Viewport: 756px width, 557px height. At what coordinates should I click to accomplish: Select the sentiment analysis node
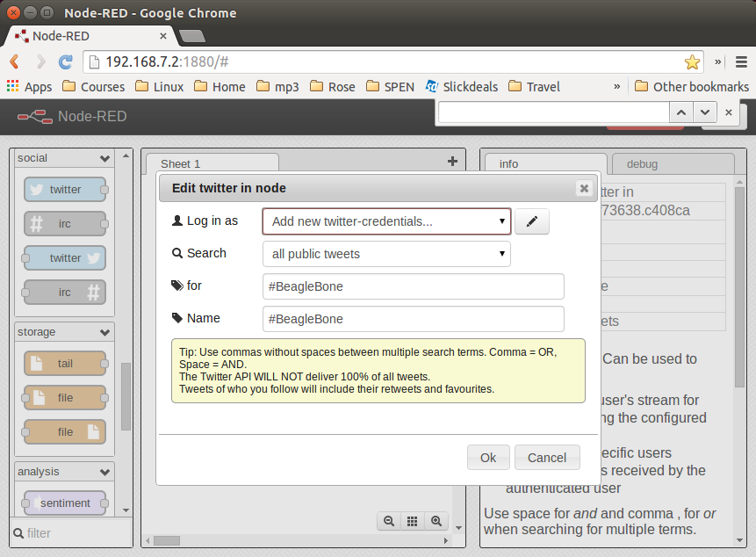point(65,503)
